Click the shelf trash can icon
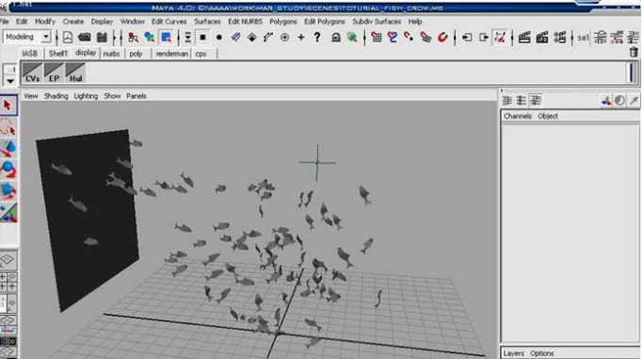 [634, 52]
